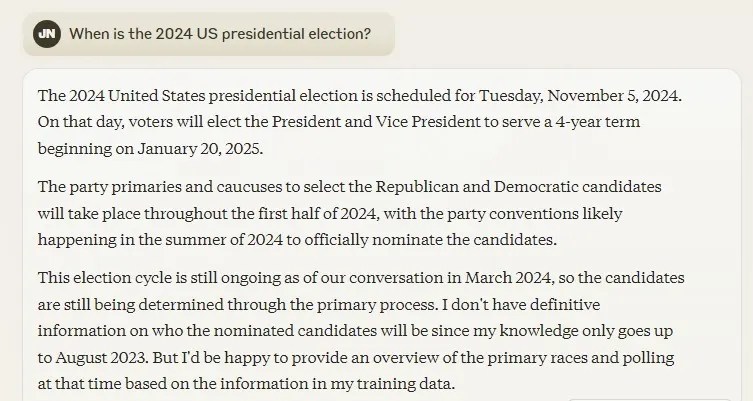Viewport: 753px width, 401px height.
Task: Click the words "President and Vice President"
Action: tap(376, 122)
